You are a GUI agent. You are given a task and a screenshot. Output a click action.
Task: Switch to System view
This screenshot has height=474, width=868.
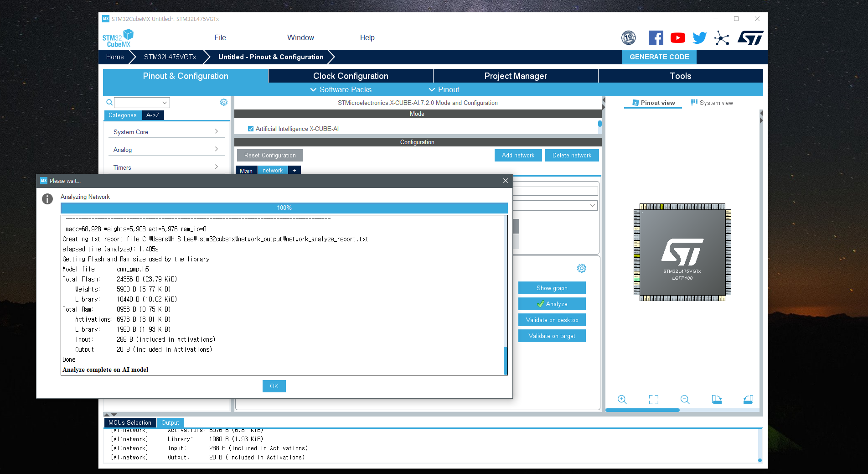click(x=712, y=103)
